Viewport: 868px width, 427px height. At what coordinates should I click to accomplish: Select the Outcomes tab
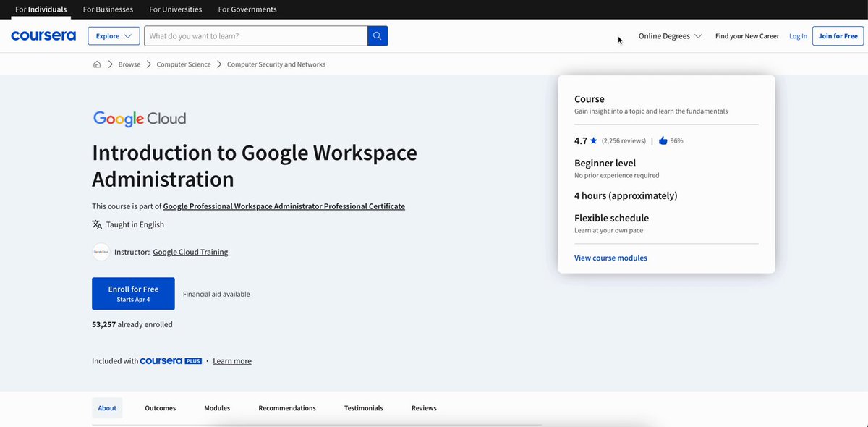pos(161,408)
